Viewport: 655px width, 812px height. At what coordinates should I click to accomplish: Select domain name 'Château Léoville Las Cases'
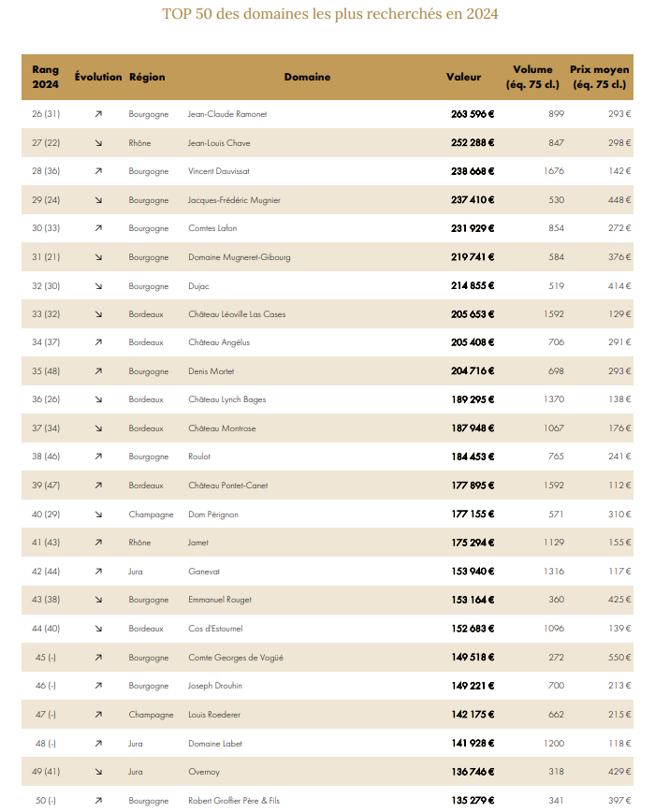(x=237, y=314)
